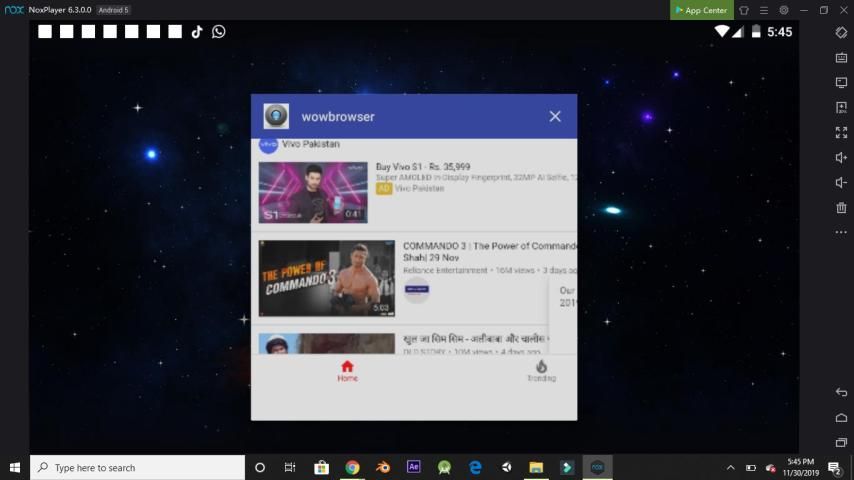Open keyboard control settings in Nox sidebar
854x480 pixels.
841,57
